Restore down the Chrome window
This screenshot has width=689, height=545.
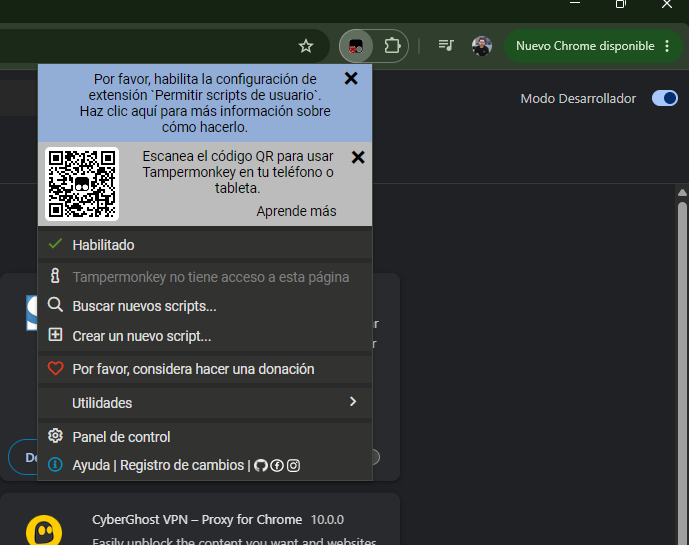[620, 4]
